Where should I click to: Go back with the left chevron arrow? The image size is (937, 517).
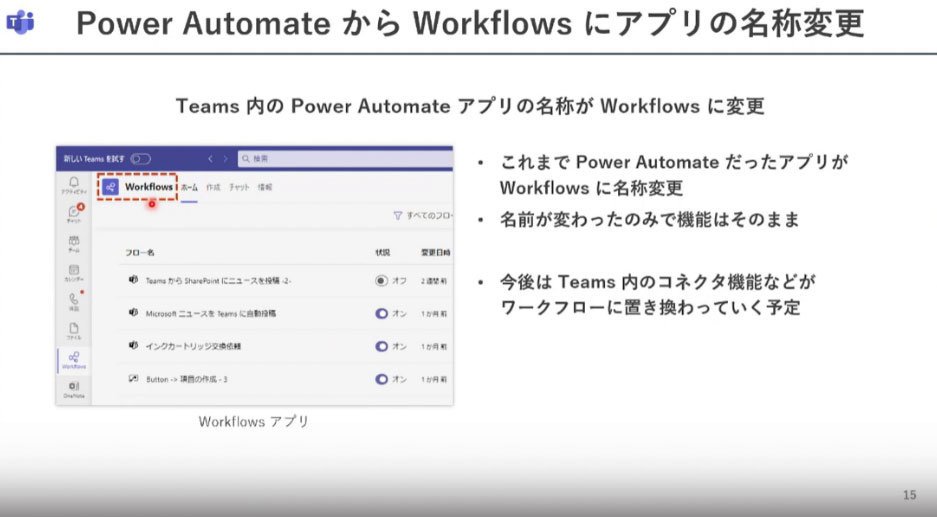(x=210, y=159)
